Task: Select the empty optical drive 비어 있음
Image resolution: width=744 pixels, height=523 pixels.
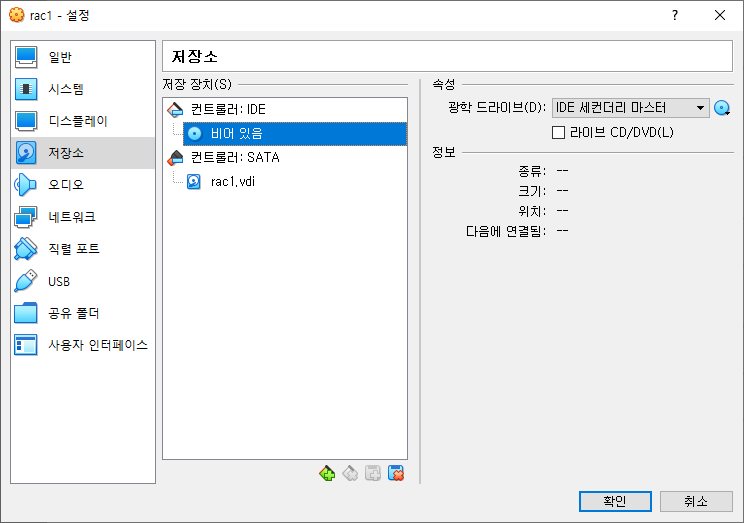Action: tap(295, 134)
